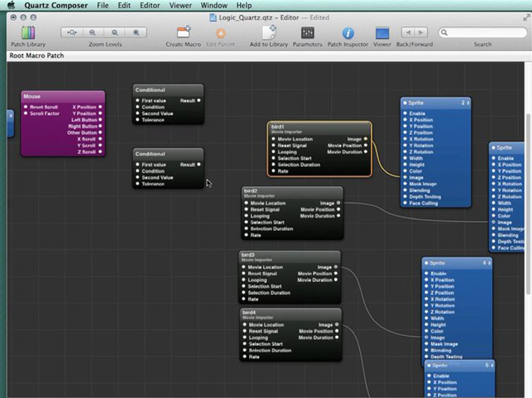Click "Looping" on the bird2 patch

tap(260, 216)
